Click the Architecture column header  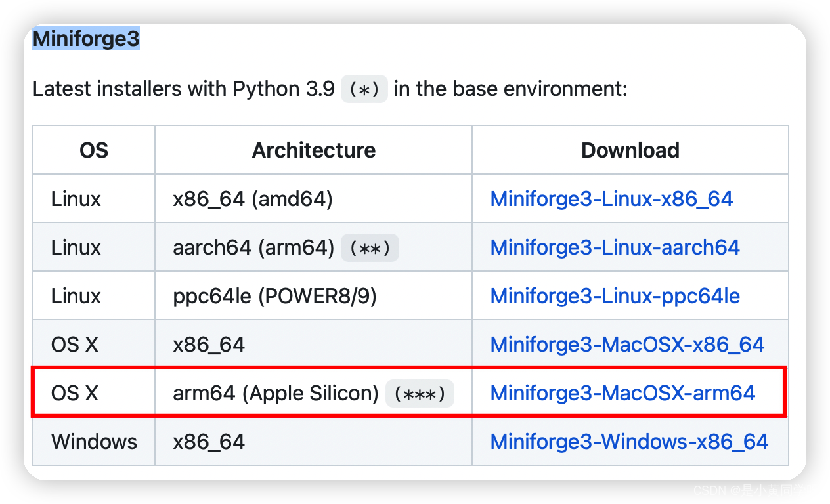click(x=314, y=150)
